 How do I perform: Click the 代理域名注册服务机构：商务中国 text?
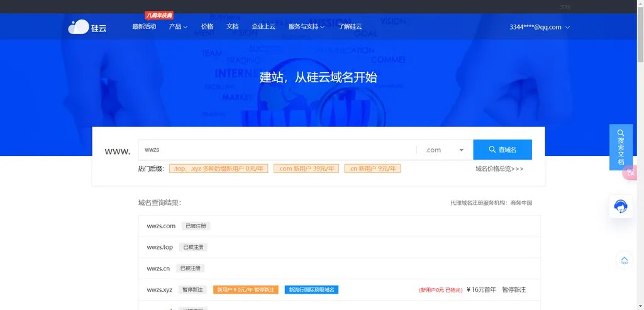click(491, 203)
